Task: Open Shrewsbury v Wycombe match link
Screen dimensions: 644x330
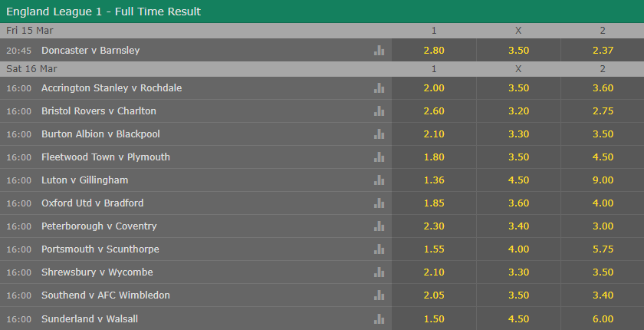Action: tap(97, 272)
